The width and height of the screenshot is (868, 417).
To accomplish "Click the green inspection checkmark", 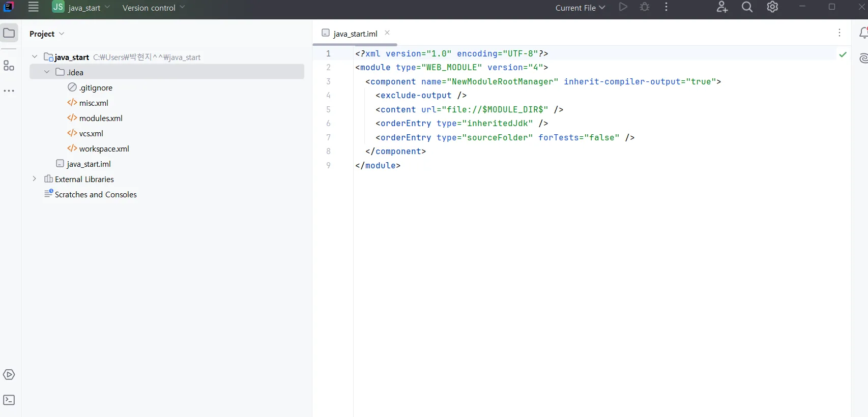I will 843,54.
